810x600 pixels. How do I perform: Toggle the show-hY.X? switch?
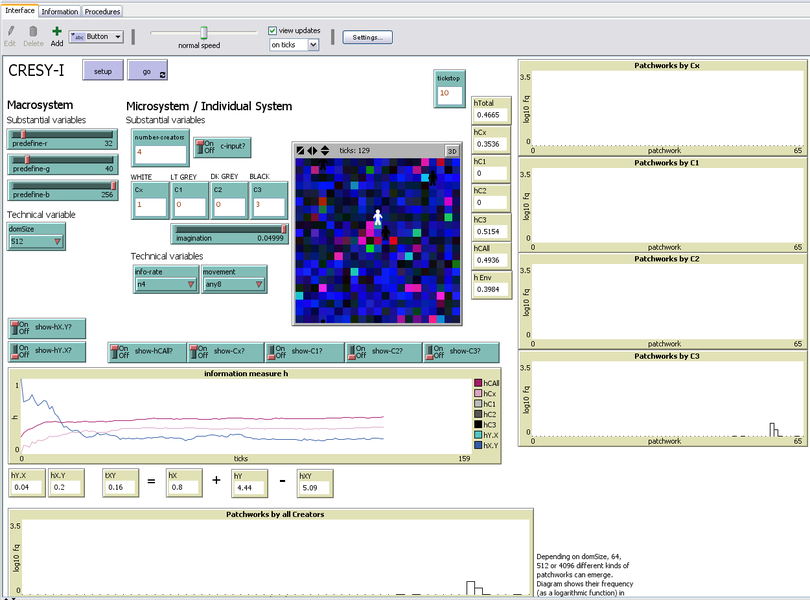tap(47, 351)
